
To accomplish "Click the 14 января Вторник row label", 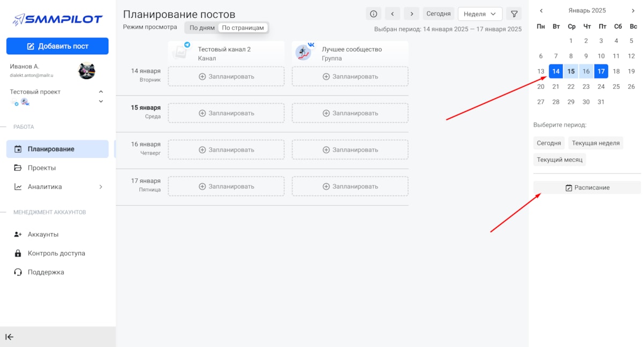I will 146,75.
